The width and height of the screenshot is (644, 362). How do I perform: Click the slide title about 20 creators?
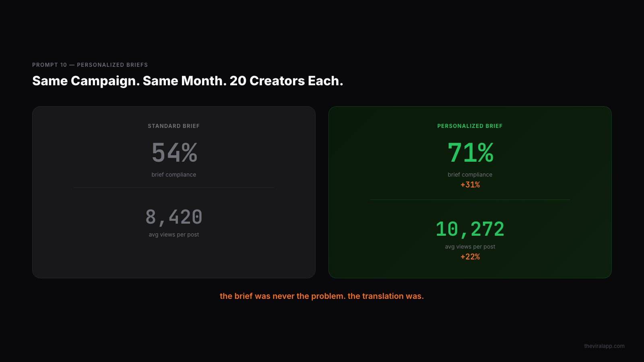point(188,81)
